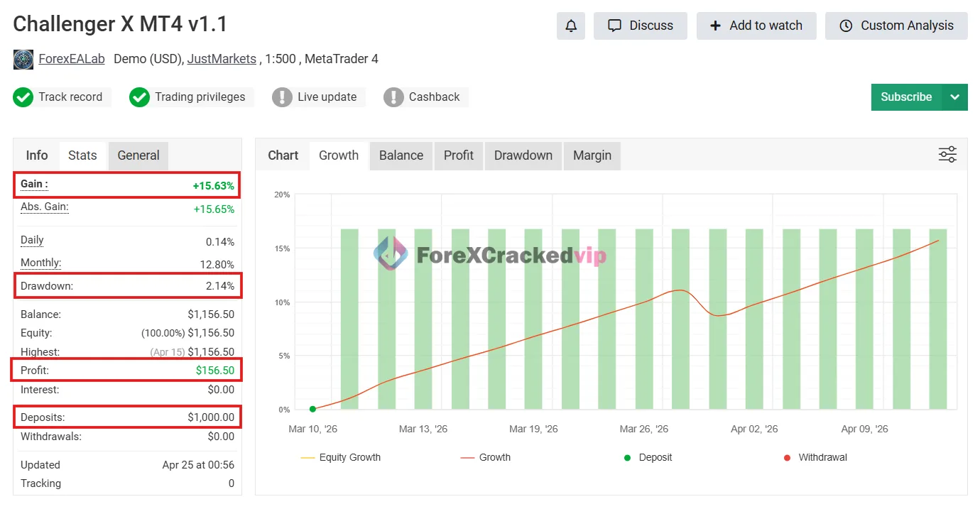Add this system to watch list
The width and height of the screenshot is (980, 509).
click(x=756, y=26)
